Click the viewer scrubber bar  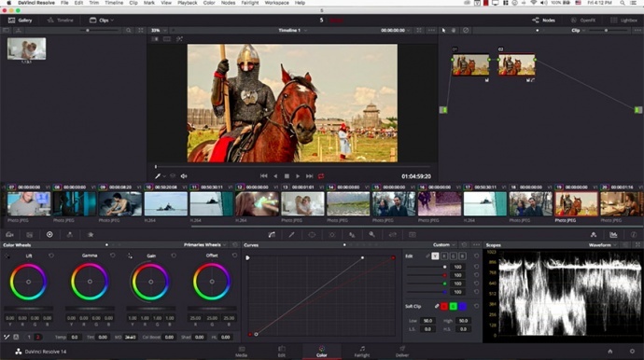tap(292, 167)
